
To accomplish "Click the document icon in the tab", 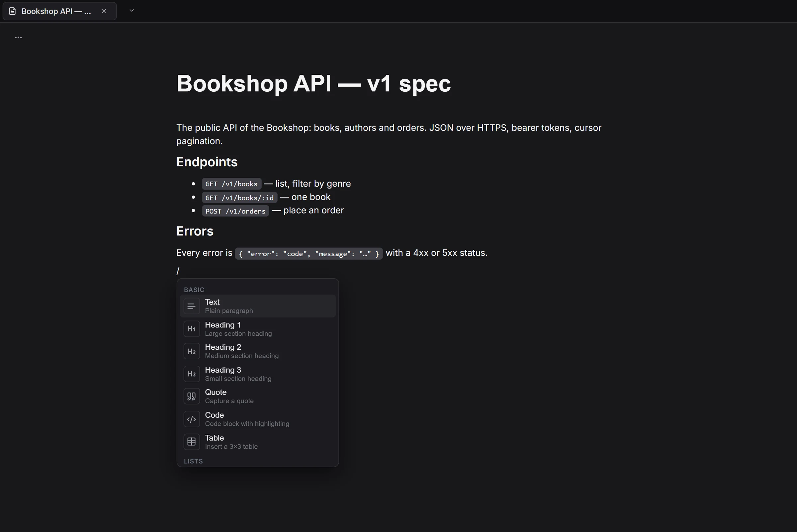I will pyautogui.click(x=13, y=11).
